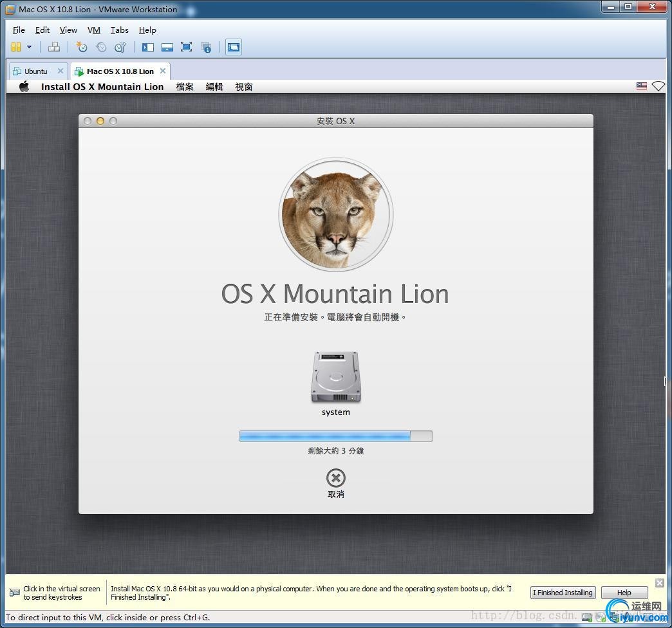Screen dimensions: 672x628
Task: Click the US flag input source icon
Action: (x=642, y=86)
